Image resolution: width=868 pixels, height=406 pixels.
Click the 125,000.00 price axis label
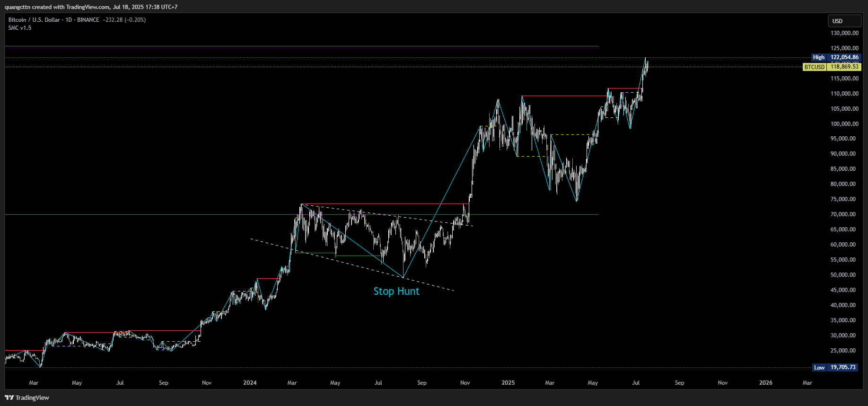(844, 48)
